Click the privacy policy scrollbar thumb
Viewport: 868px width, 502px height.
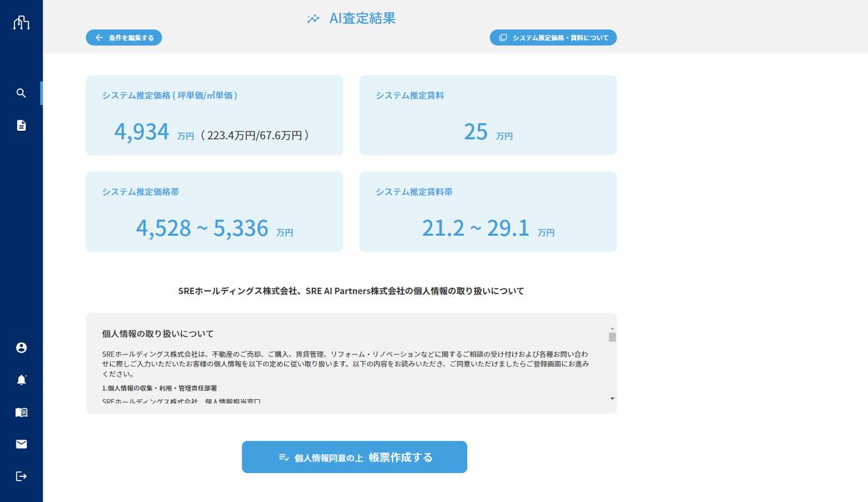612,337
